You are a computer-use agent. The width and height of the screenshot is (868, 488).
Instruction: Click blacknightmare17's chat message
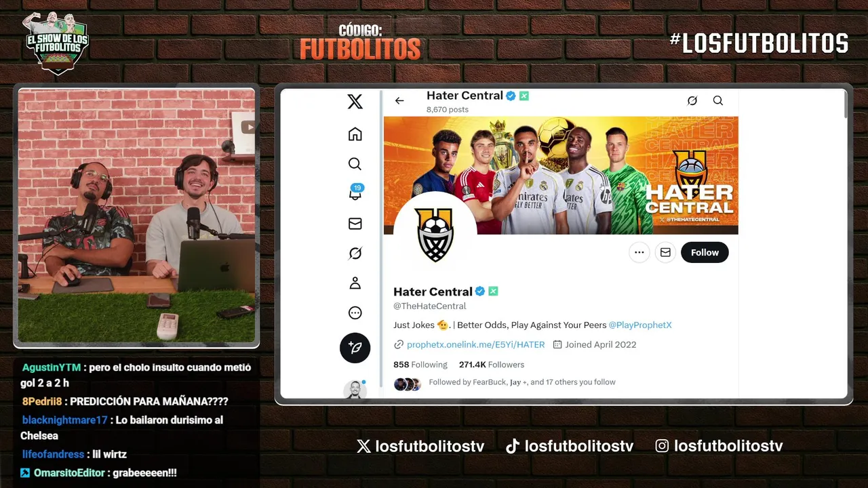(122, 428)
